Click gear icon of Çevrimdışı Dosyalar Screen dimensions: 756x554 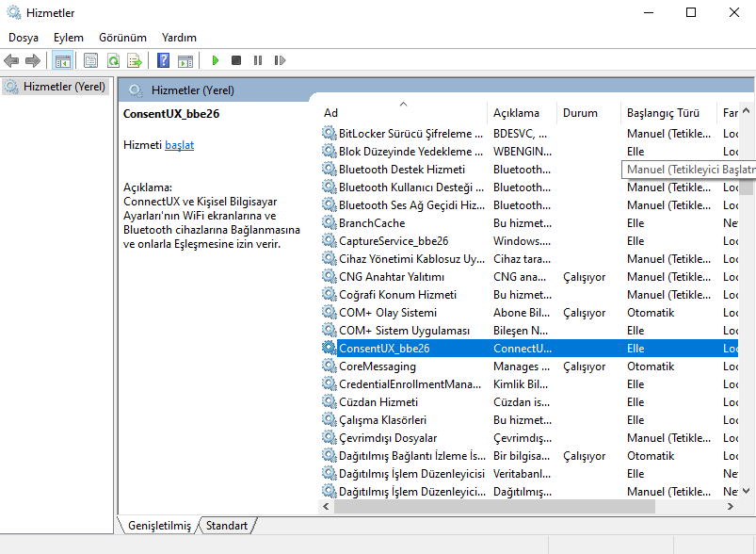pos(330,438)
